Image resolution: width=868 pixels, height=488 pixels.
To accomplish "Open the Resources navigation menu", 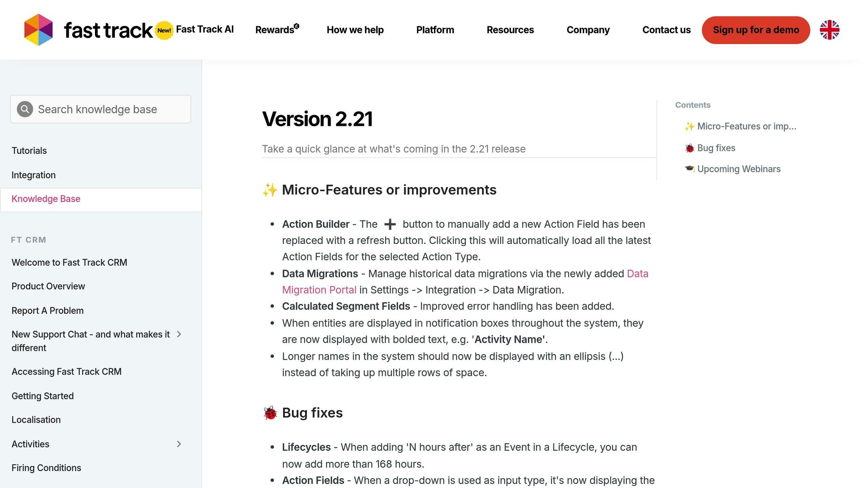I will coord(510,30).
